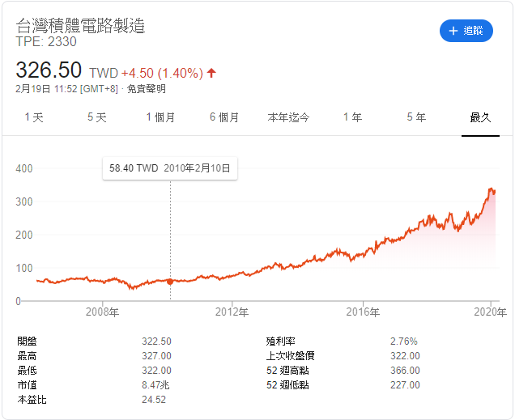
Task: Click the 上次收盤價 label
Action: point(291,356)
